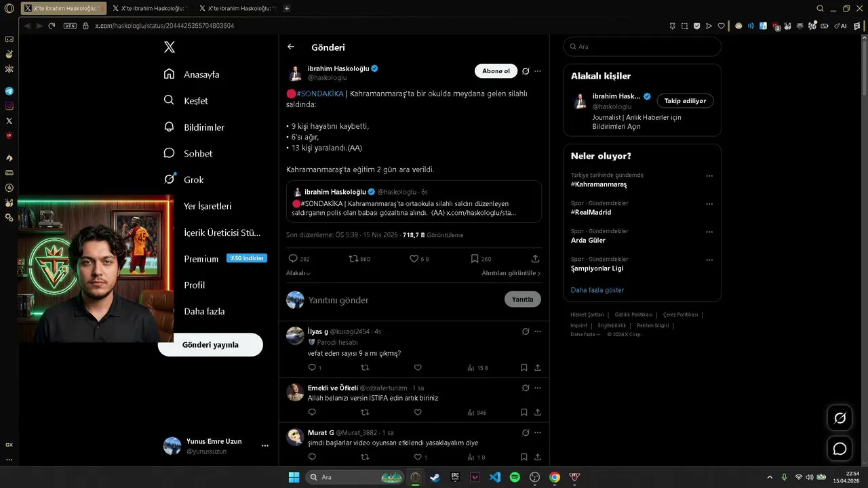The image size is (868, 488).
Task: Toggle following via Takip ediliyor button
Action: click(x=685, y=101)
